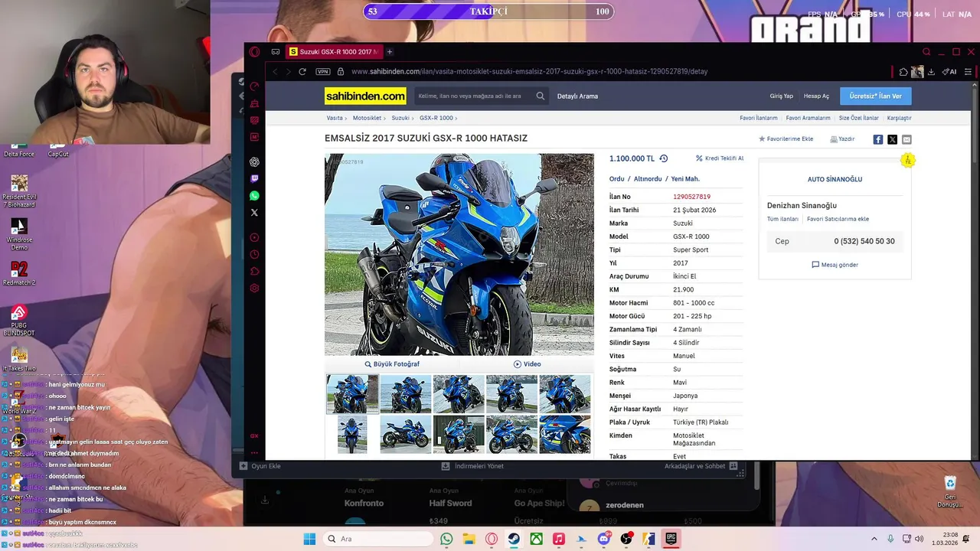
Task: Share listing on Facebook
Action: (878, 139)
